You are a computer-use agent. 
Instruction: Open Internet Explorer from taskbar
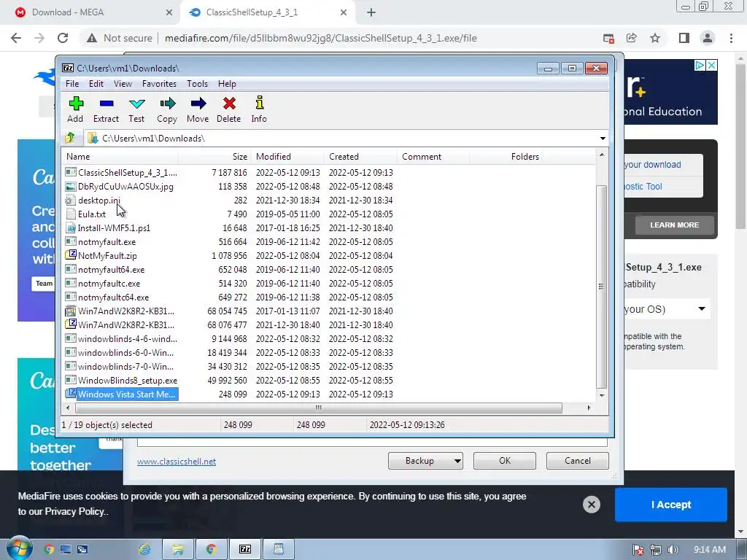pyautogui.click(x=144, y=550)
